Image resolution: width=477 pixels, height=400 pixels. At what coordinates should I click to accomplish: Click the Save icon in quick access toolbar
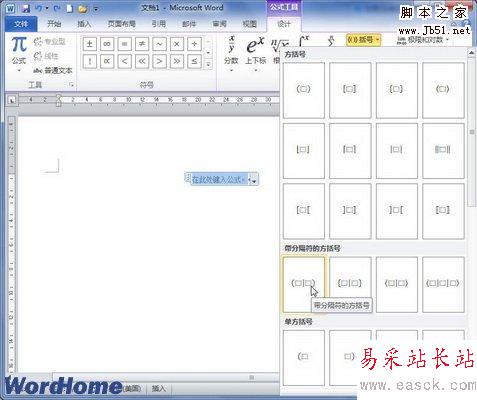[x=26, y=8]
